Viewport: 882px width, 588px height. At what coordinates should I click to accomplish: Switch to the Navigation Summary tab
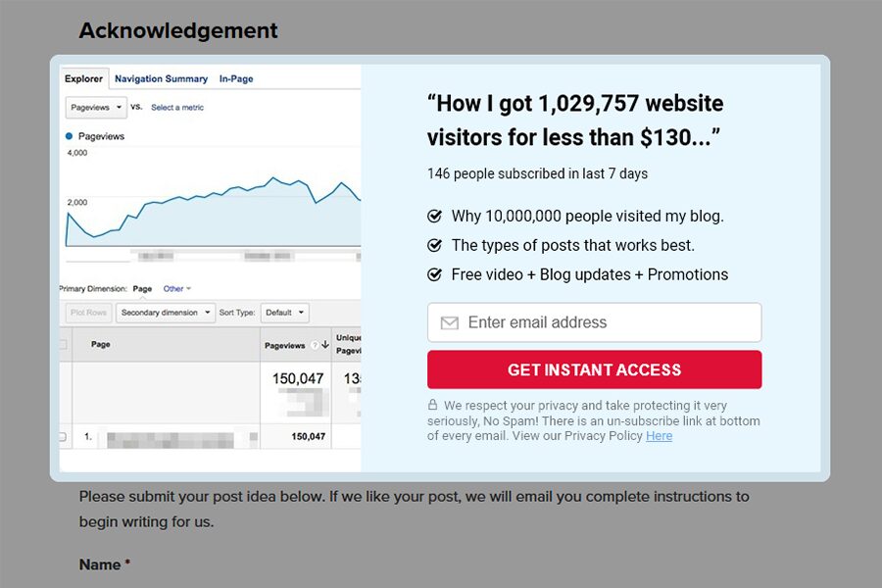click(x=161, y=78)
